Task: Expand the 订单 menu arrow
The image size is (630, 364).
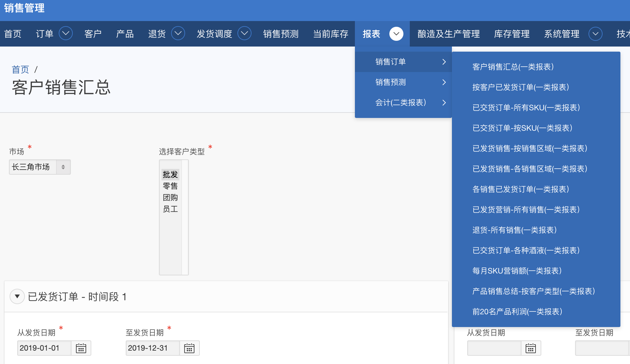Action: [x=66, y=33]
